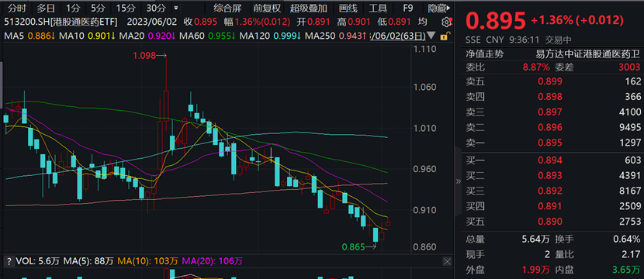
Task: Click the 卖三 price 0.897
Action: (550, 112)
